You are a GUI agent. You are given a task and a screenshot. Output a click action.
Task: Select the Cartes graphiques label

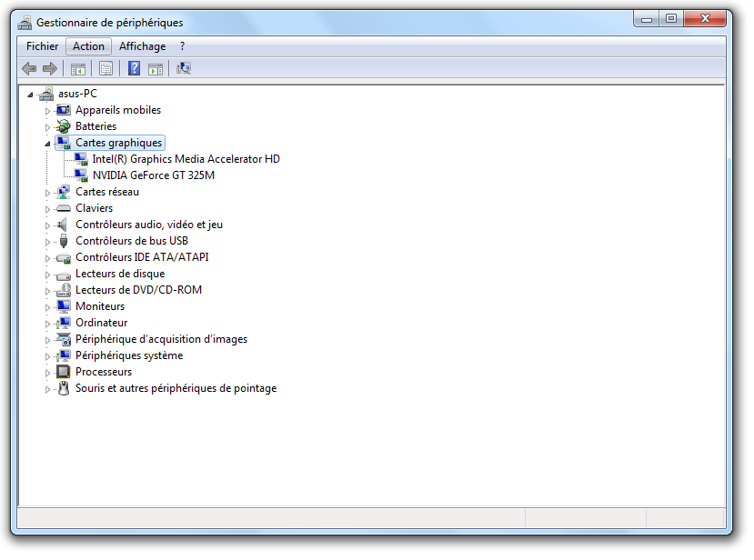point(119,143)
